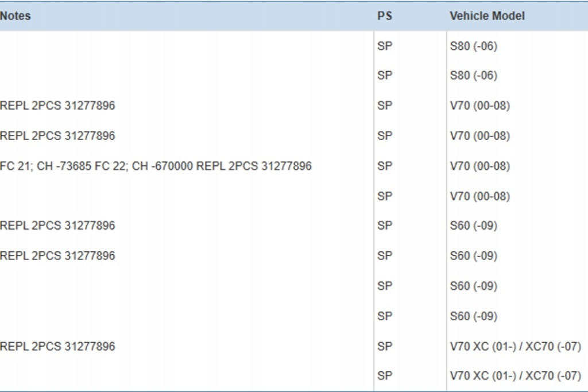588x392 pixels.
Task: Click the PS column header
Action: tap(383, 15)
